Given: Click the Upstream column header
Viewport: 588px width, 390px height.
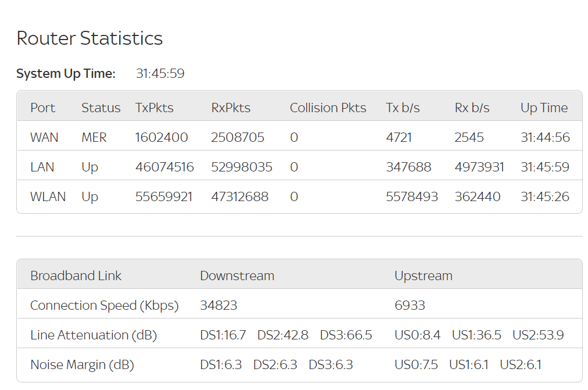Looking at the screenshot, I should point(423,276).
